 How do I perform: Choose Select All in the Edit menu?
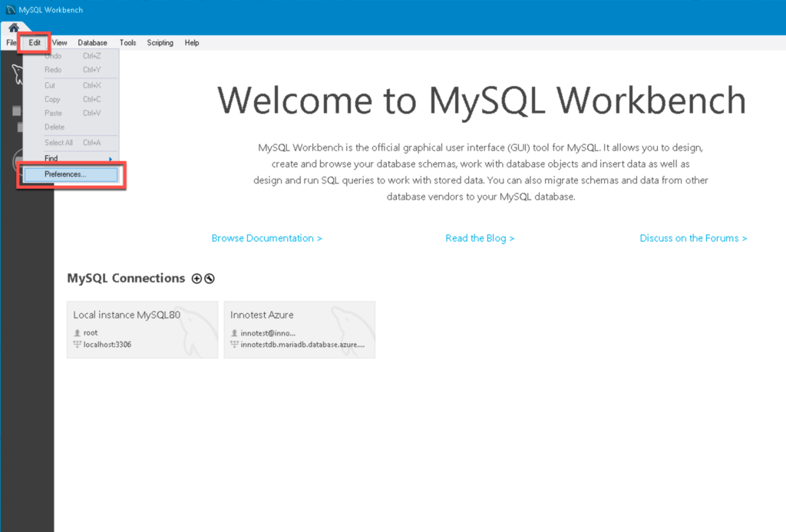[x=71, y=143]
